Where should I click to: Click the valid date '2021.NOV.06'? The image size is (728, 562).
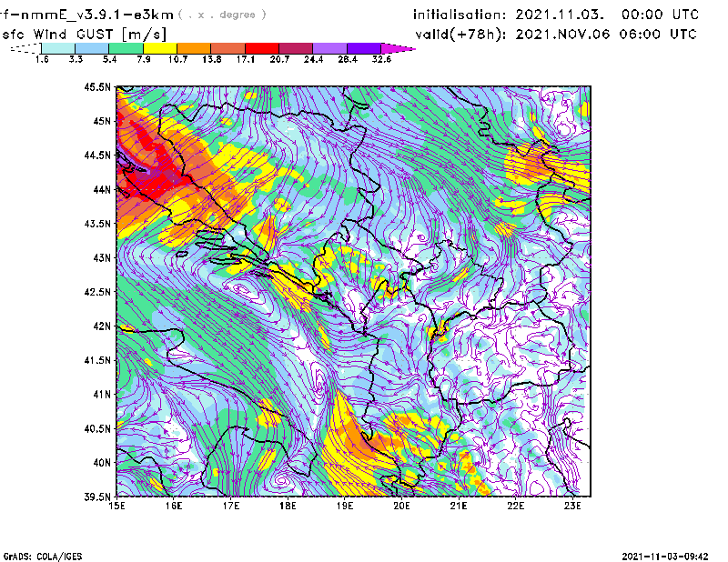(562, 35)
